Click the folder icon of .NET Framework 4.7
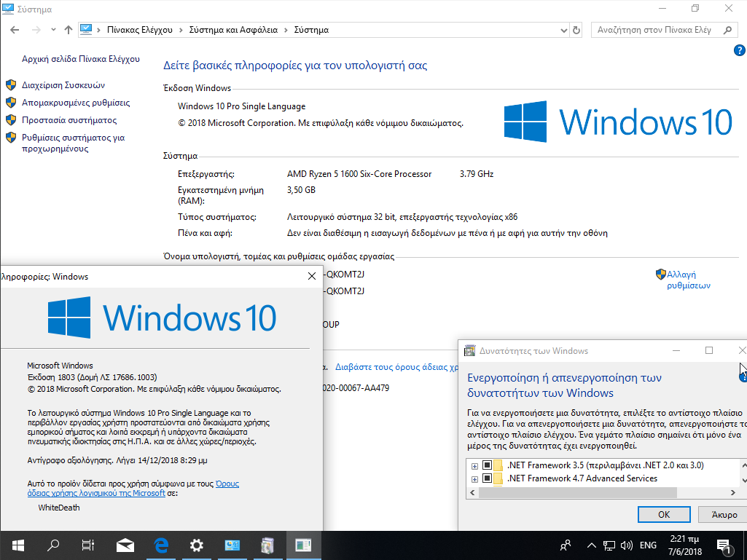Viewport: 747px width, 560px height. pyautogui.click(x=498, y=478)
